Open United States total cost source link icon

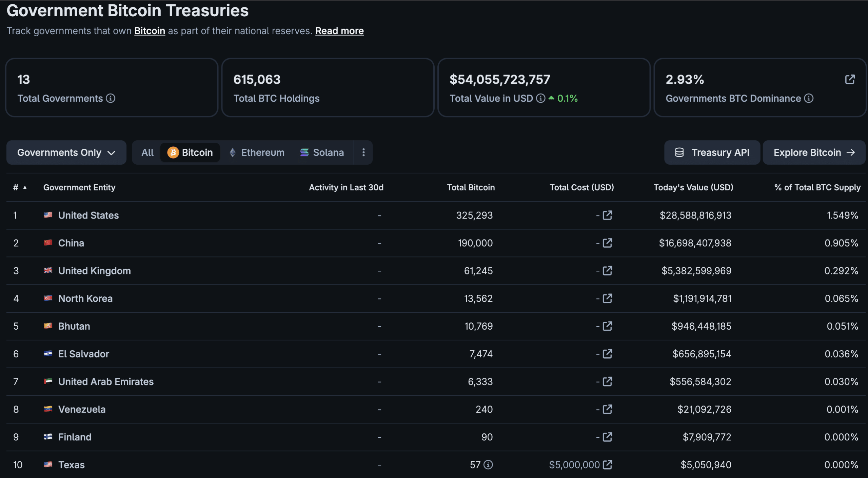click(607, 215)
